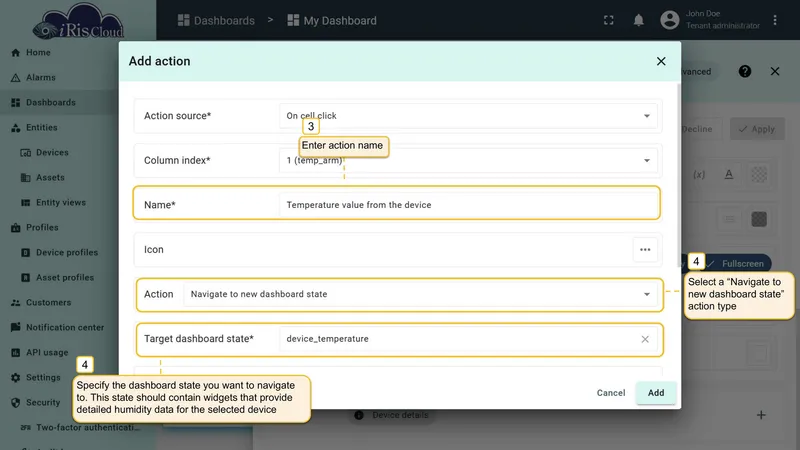The image size is (800, 450).
Task: Go to Assets page
Action: tap(50, 178)
